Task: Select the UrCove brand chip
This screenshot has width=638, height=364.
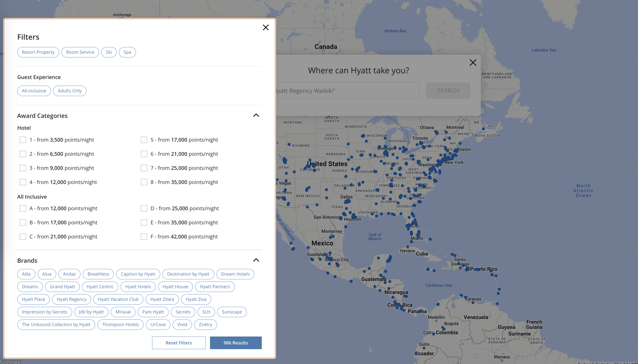Action: click(x=158, y=324)
